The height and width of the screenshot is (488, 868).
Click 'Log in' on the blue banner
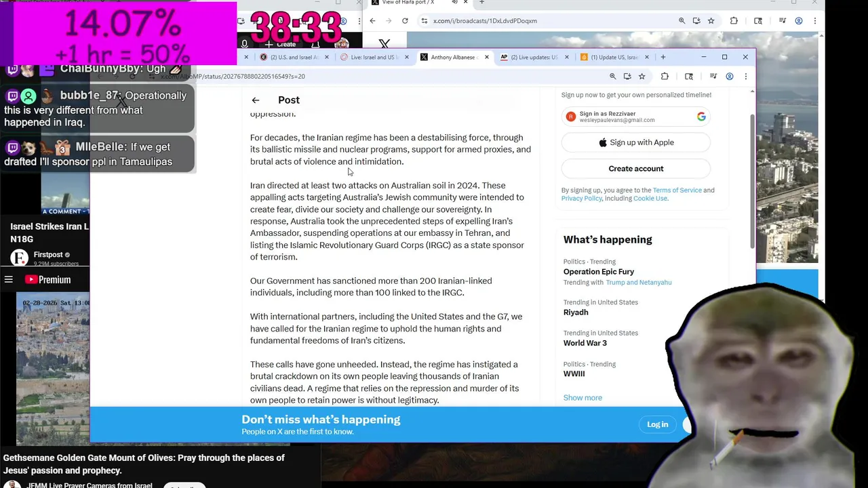click(657, 424)
